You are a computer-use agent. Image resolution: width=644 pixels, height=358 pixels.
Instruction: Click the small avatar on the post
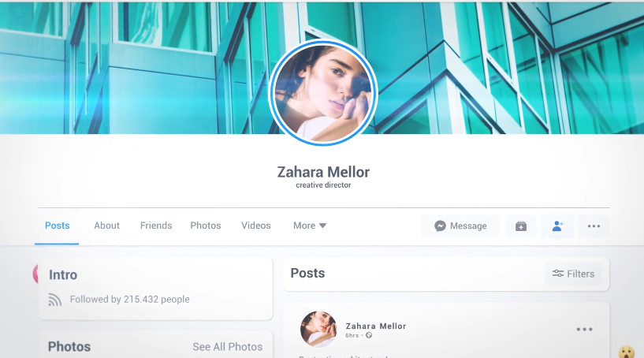(318, 330)
